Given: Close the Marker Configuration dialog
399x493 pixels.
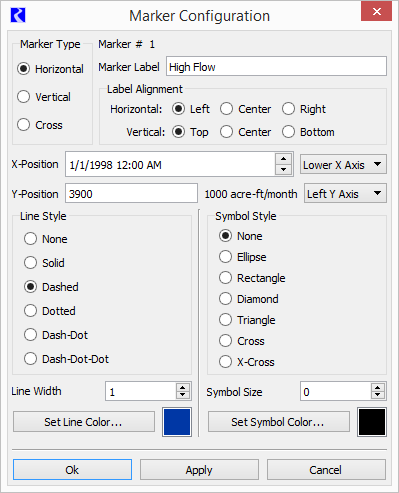Looking at the screenshot, I should point(376,12).
